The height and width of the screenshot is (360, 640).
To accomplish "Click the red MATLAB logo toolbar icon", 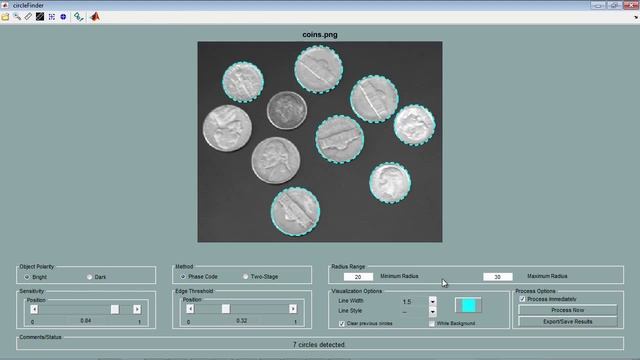I will coord(95,17).
